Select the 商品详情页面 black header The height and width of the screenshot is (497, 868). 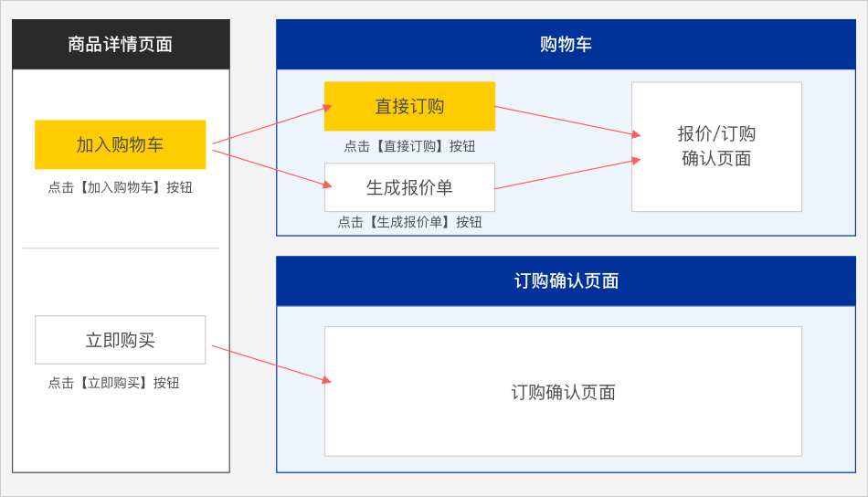coord(120,44)
